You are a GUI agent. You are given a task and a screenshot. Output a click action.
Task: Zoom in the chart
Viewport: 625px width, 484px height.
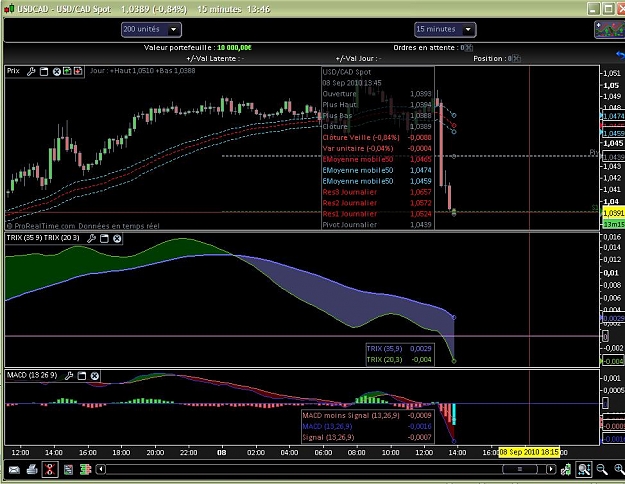(619, 470)
